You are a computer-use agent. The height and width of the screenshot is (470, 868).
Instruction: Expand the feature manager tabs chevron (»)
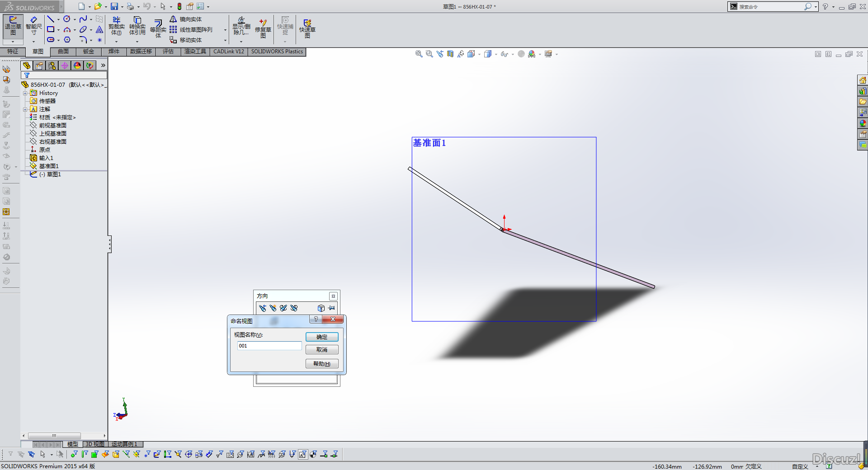[103, 66]
